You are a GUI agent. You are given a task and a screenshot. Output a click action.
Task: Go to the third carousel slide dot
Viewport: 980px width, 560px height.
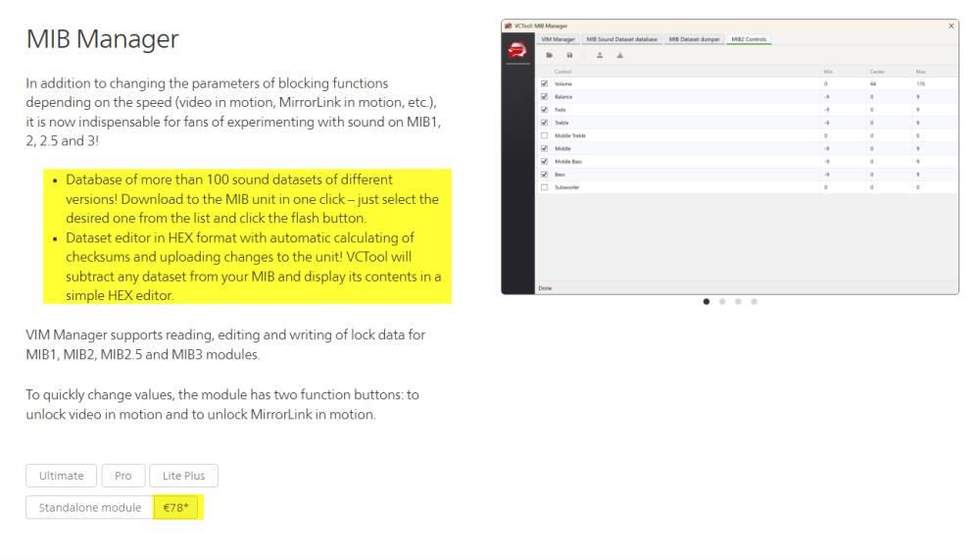[x=738, y=302]
